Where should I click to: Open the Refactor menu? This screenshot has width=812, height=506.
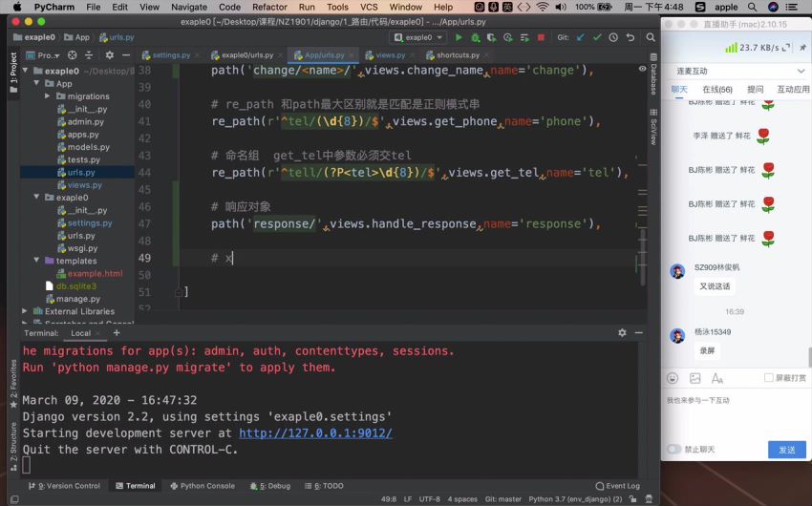(269, 7)
